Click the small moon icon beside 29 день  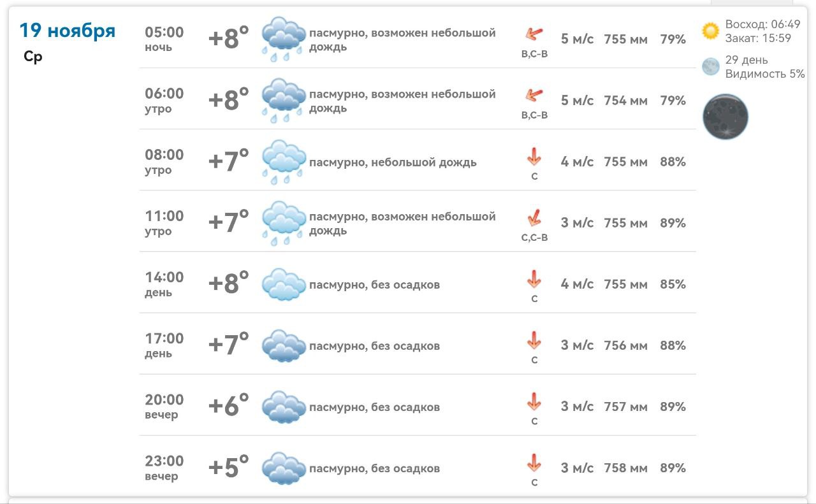[710, 66]
